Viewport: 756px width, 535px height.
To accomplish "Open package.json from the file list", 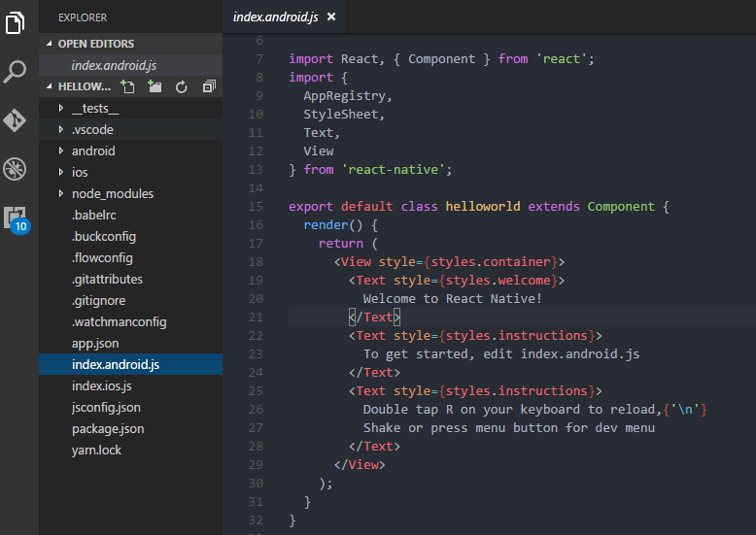I will [x=107, y=428].
